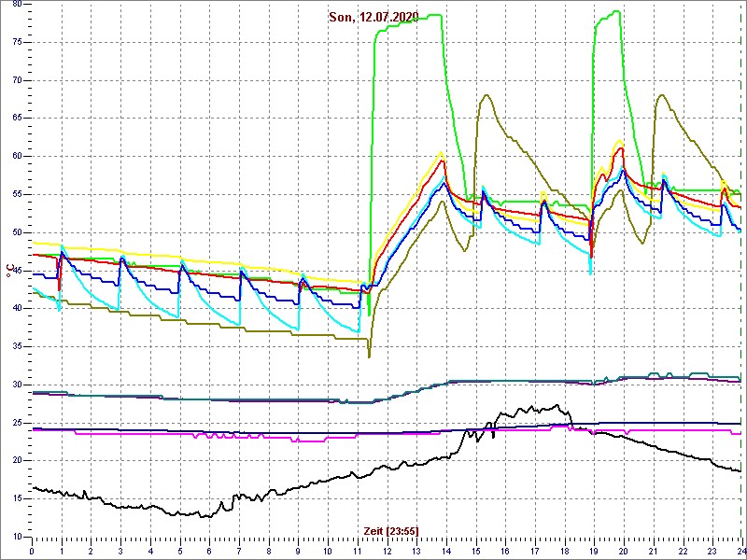This screenshot has height=560, width=747.
Task: Click hour 9 on the time axis
Action: pos(298,551)
